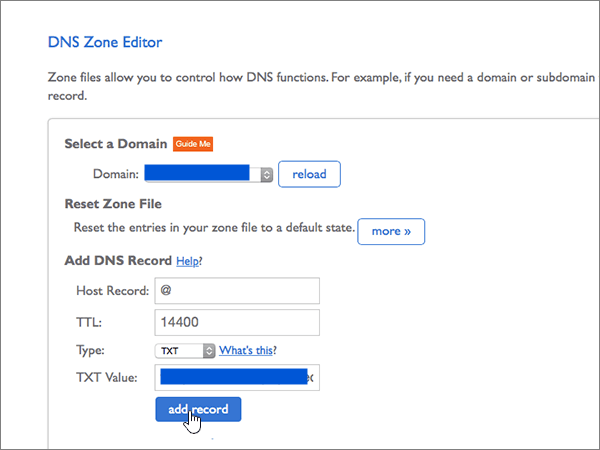
Task: Open the What's this link
Action: click(246, 351)
